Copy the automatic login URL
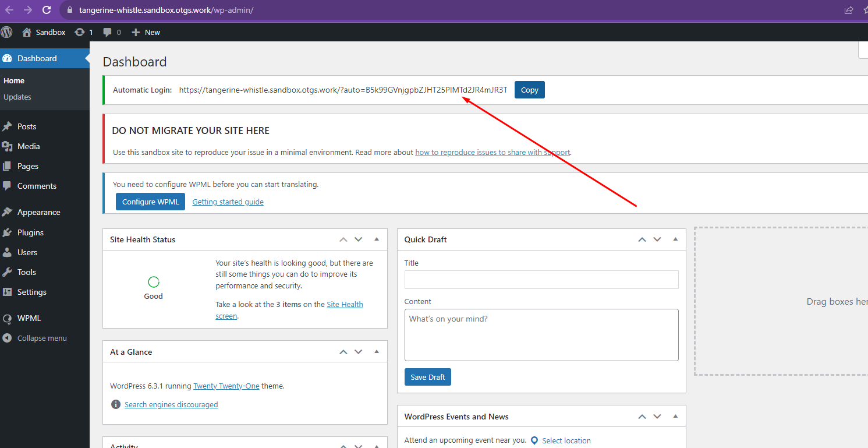The height and width of the screenshot is (448, 868). click(x=529, y=90)
